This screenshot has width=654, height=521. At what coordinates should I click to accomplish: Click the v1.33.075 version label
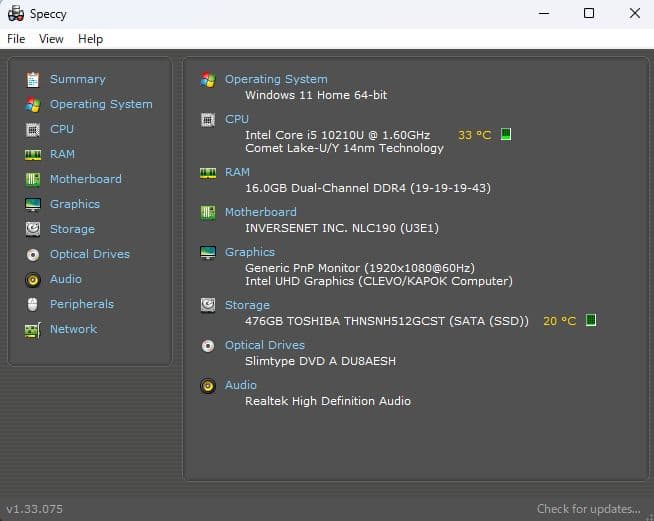[35, 509]
